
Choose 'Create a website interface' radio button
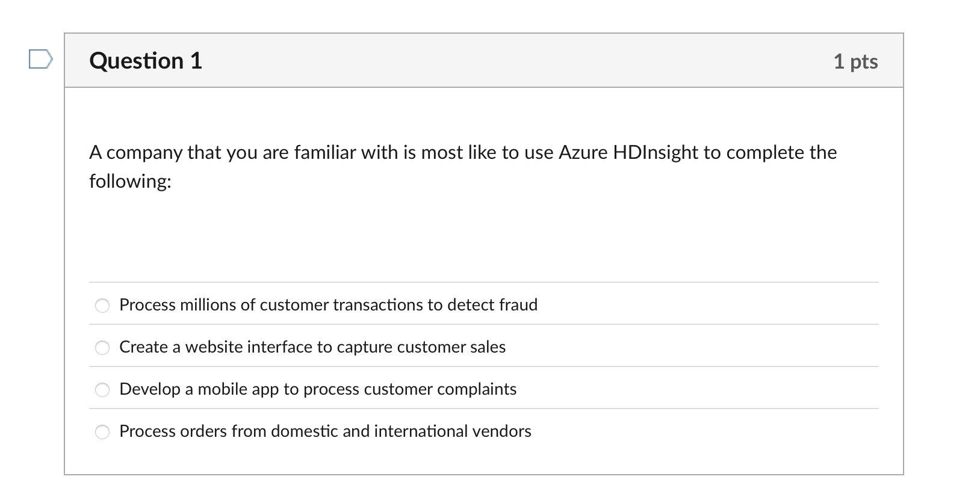click(103, 348)
